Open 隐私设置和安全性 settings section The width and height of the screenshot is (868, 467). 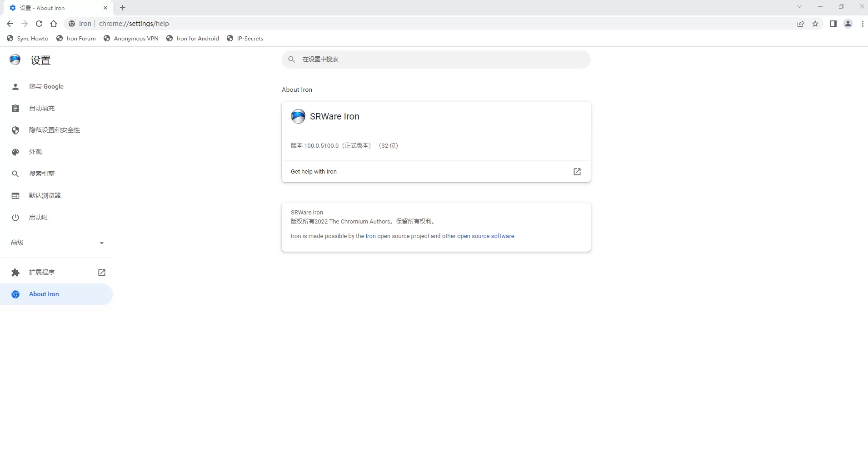coord(54,130)
